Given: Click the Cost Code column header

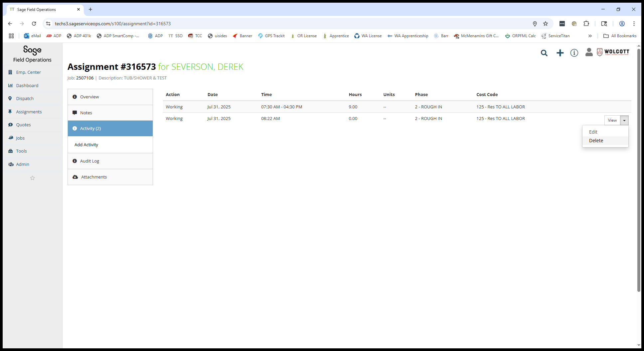Looking at the screenshot, I should coord(487,94).
